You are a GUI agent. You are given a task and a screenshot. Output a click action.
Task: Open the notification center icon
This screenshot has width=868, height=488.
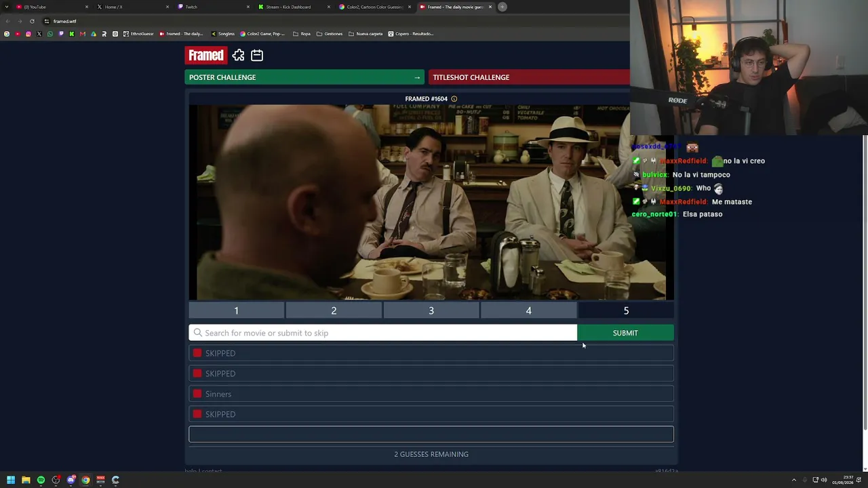[x=859, y=480]
